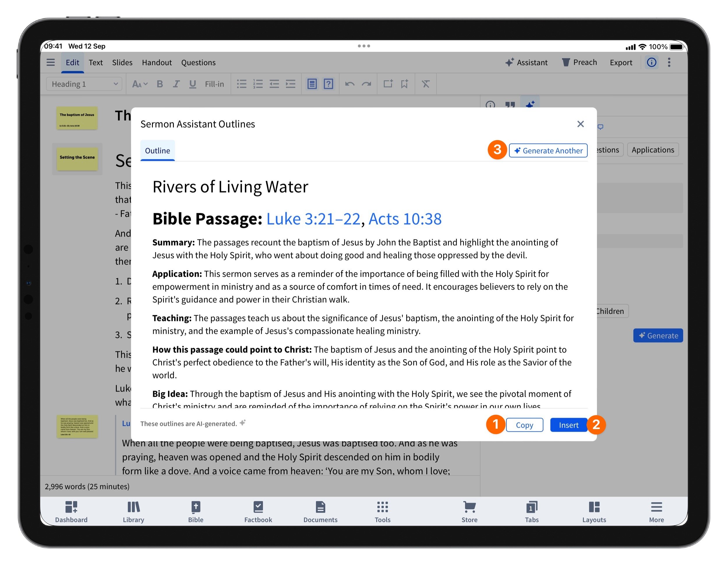
Task: Click the Generate Another button
Action: [x=548, y=151]
